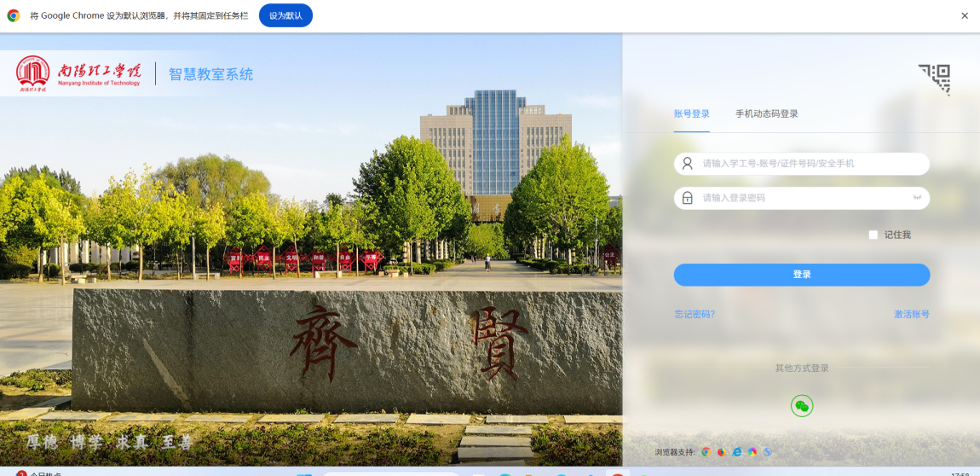The image size is (980, 476).
Task: Focus the login password input field
Action: (x=801, y=198)
